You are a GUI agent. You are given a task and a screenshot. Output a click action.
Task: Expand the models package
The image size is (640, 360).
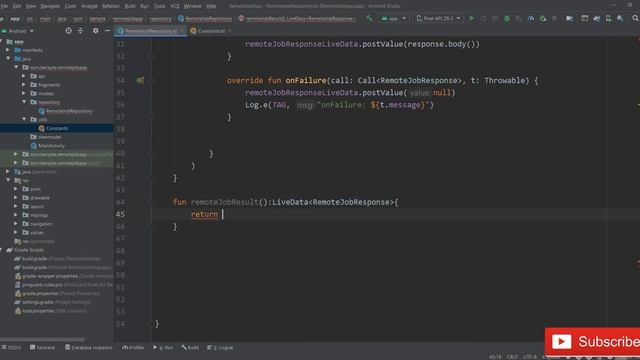point(24,93)
